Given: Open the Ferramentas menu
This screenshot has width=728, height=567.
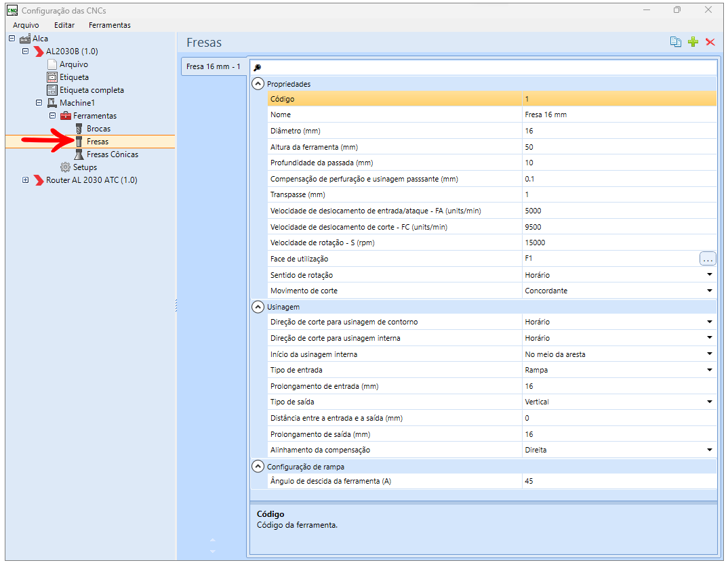Looking at the screenshot, I should coord(110,25).
